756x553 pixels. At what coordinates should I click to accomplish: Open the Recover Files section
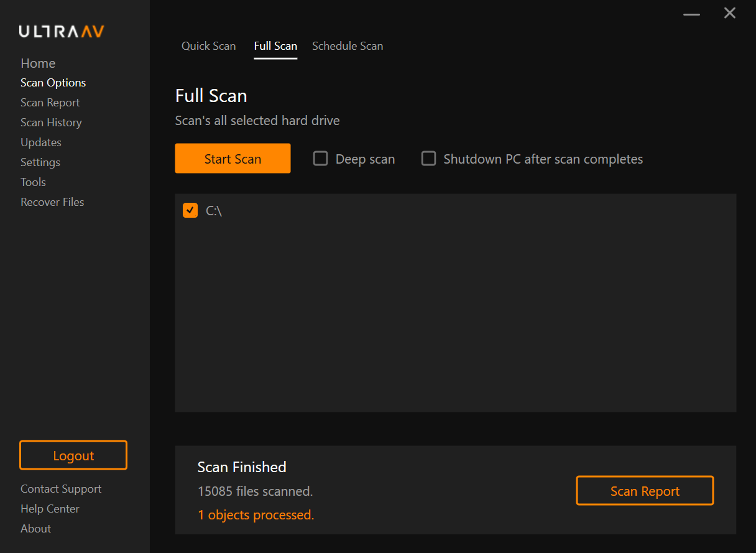point(52,202)
